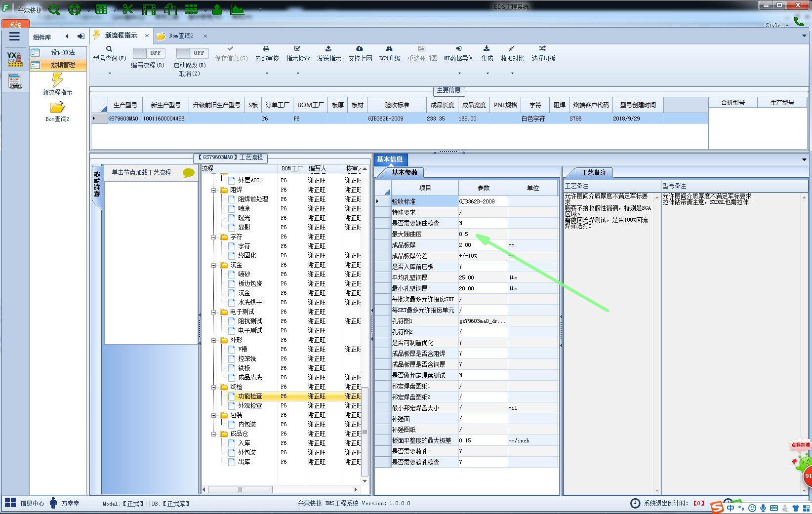Click the green phone call icon
Viewport: 812px width, 514px height.
point(799,21)
